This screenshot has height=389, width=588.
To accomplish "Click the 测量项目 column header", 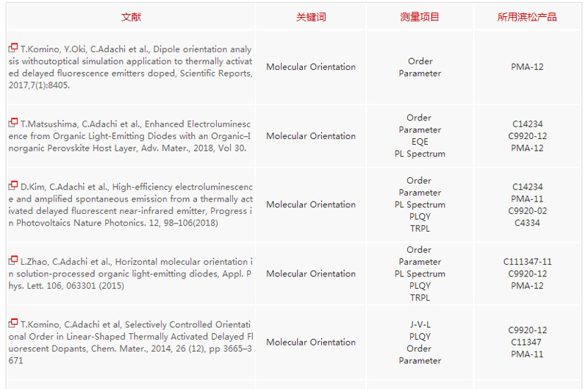I will (420, 17).
